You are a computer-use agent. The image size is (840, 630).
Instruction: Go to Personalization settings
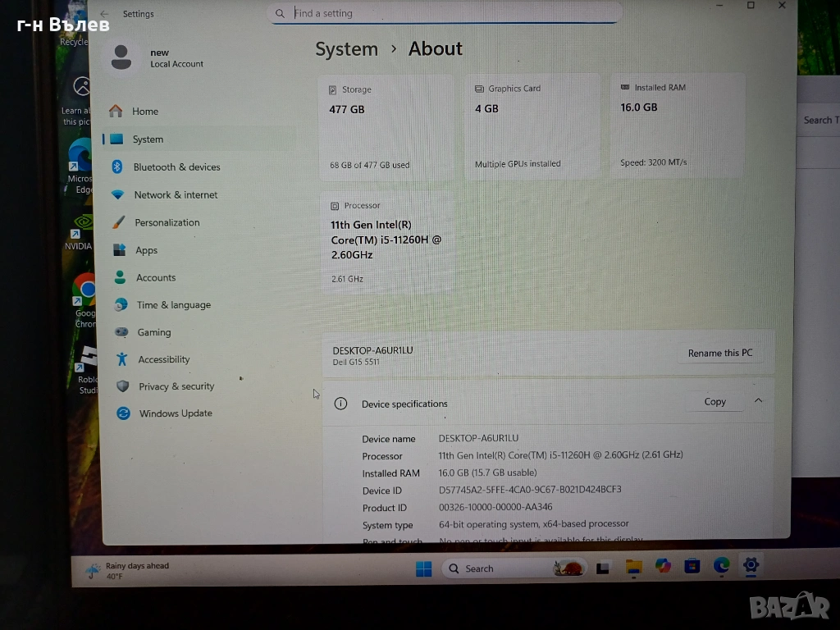[167, 222]
